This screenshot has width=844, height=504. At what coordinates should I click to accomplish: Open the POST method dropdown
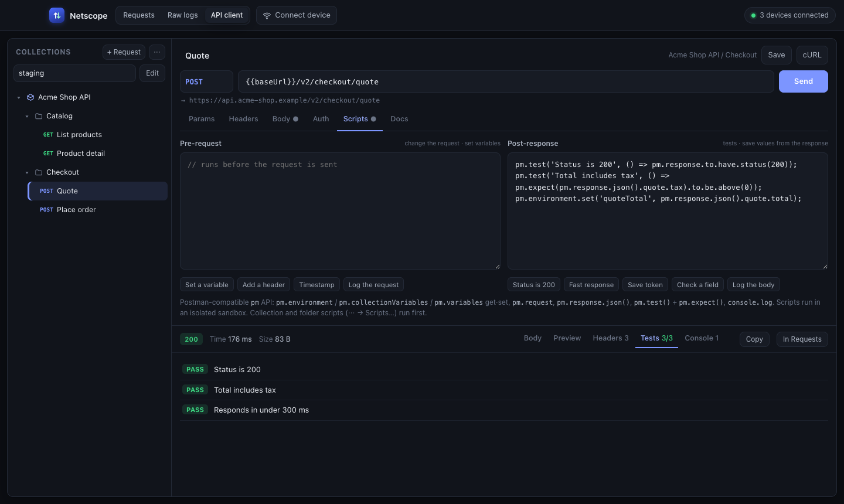point(206,81)
